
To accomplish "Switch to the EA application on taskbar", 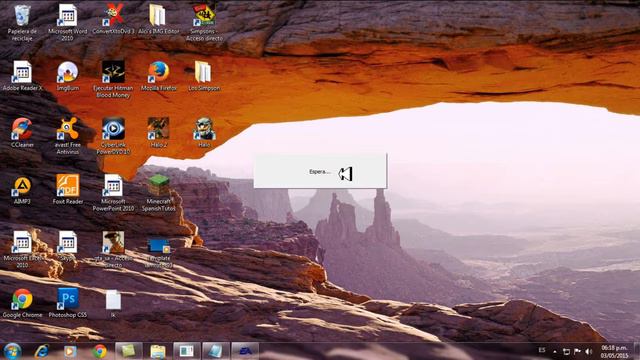I will point(245,351).
